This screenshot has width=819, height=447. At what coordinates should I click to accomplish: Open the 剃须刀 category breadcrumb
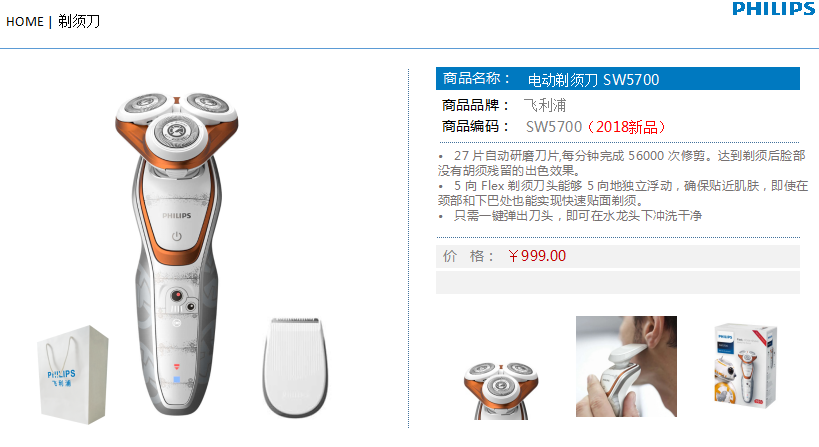tap(79, 21)
